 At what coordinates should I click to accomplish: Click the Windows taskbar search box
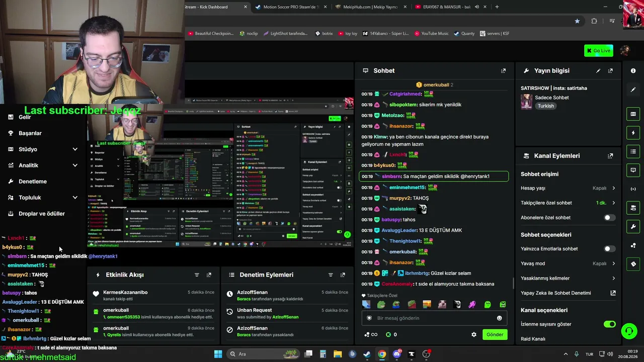click(264, 354)
